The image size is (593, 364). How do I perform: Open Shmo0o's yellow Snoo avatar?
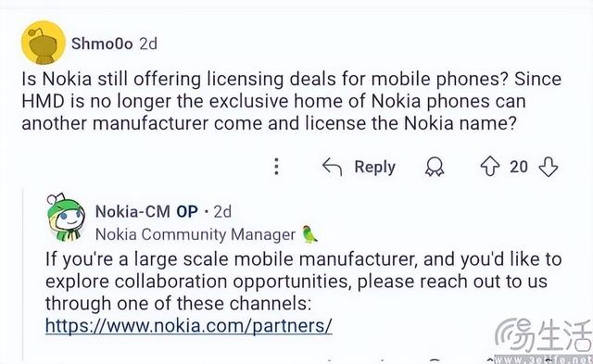coord(44,44)
